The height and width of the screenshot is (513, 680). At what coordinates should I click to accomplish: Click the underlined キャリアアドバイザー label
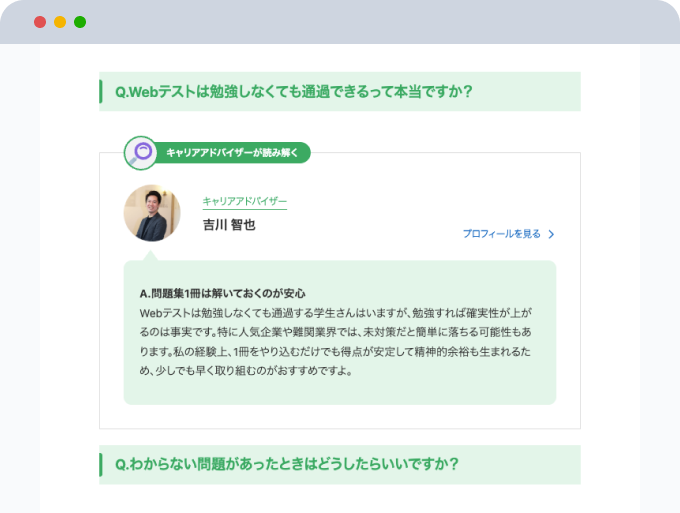coord(244,202)
